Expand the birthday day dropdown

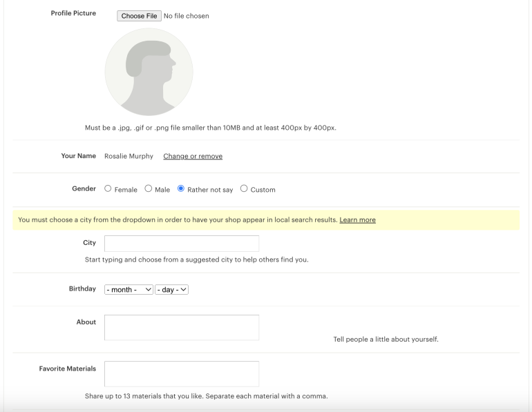[172, 289]
